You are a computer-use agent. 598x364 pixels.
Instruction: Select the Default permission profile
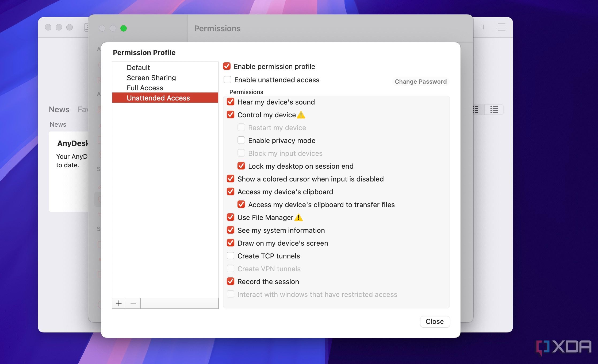point(138,67)
